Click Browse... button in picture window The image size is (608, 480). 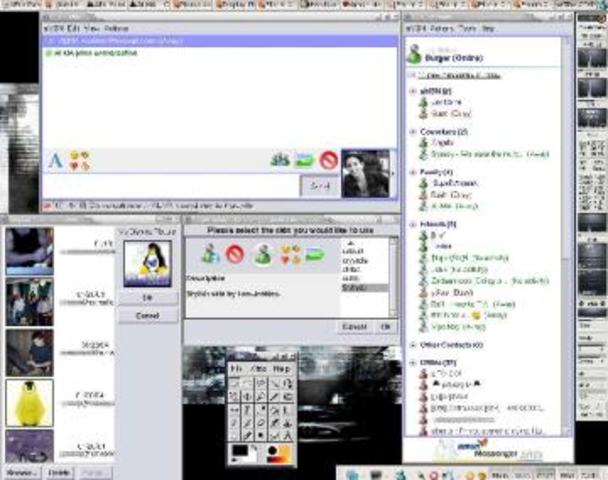[x=22, y=473]
